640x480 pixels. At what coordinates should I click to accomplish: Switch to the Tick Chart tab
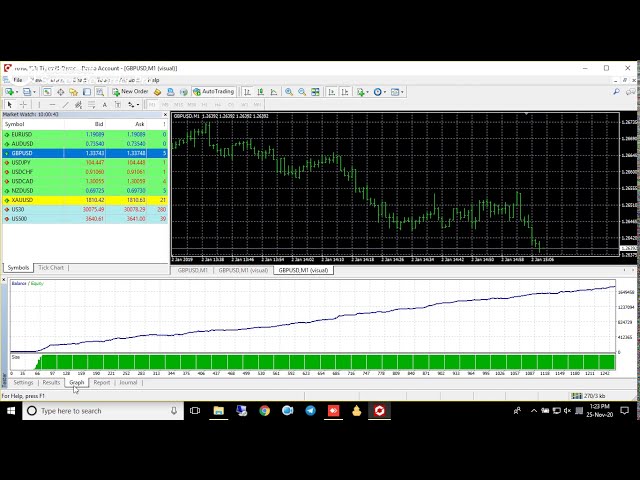coord(51,268)
